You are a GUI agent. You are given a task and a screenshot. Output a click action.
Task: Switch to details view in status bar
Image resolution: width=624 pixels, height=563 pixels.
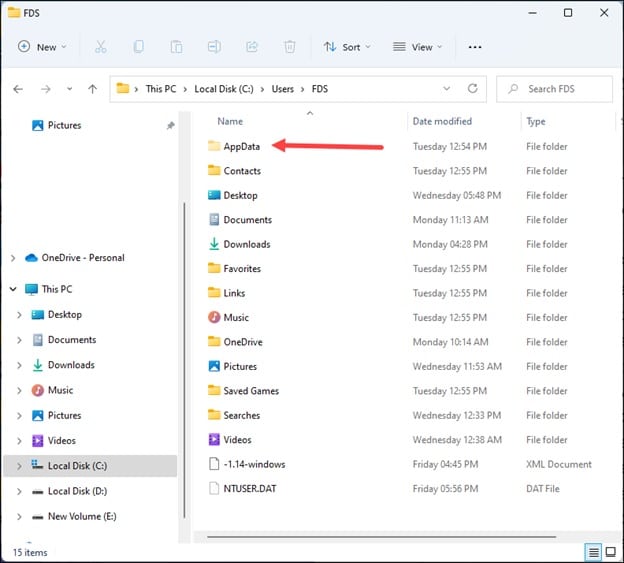click(x=593, y=552)
